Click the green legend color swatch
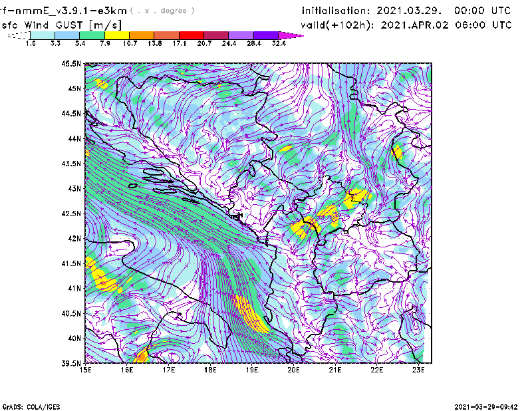 [92, 35]
